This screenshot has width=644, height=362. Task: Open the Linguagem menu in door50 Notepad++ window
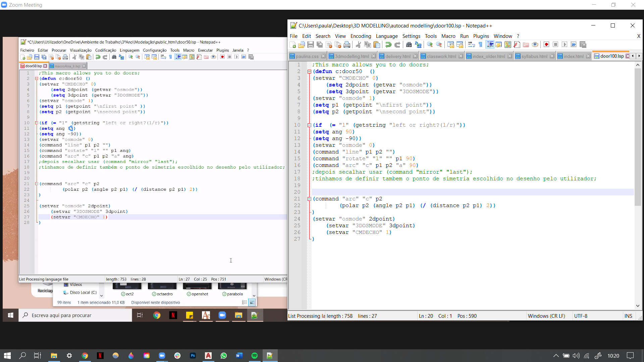click(x=129, y=50)
